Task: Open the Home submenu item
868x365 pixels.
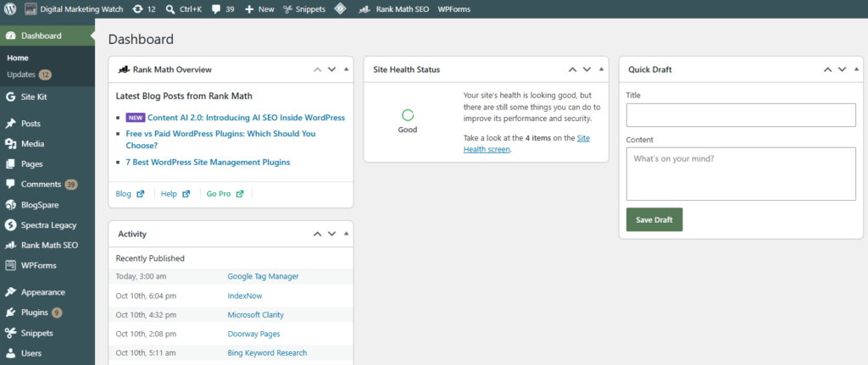Action: (18, 58)
